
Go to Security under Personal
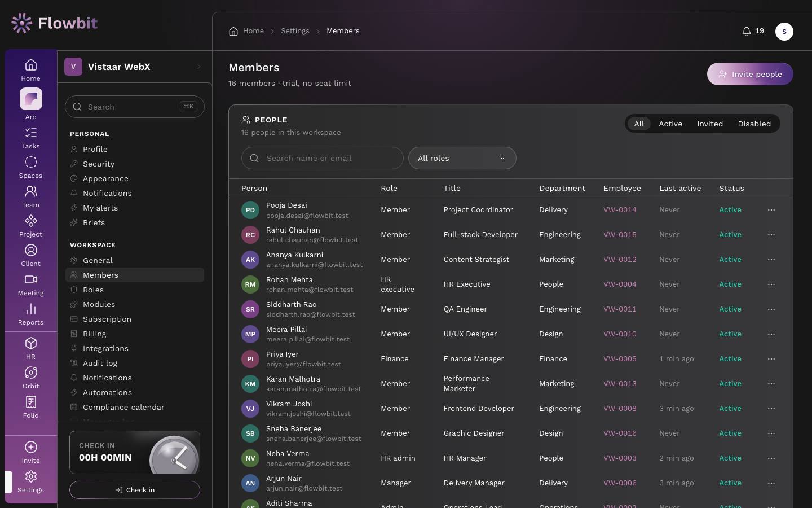[x=135, y=164]
